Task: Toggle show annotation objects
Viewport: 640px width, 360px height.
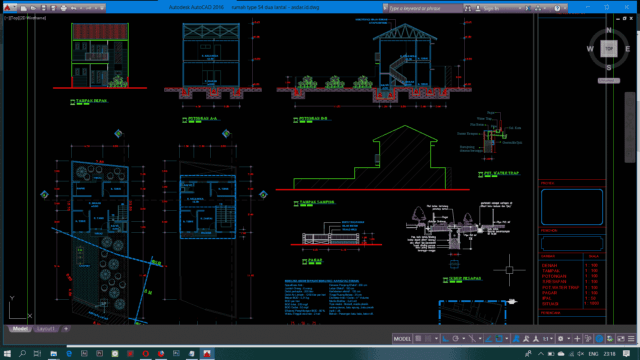Action: [516, 339]
